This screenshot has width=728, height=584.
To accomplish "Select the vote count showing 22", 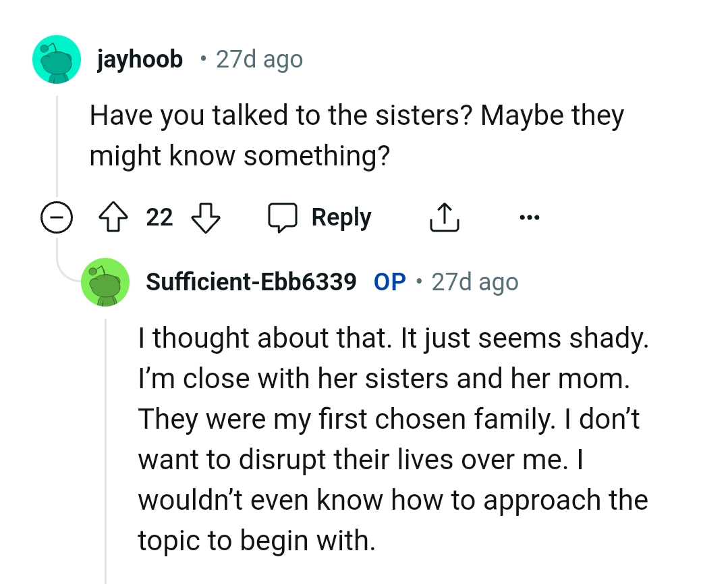I will pyautogui.click(x=160, y=217).
